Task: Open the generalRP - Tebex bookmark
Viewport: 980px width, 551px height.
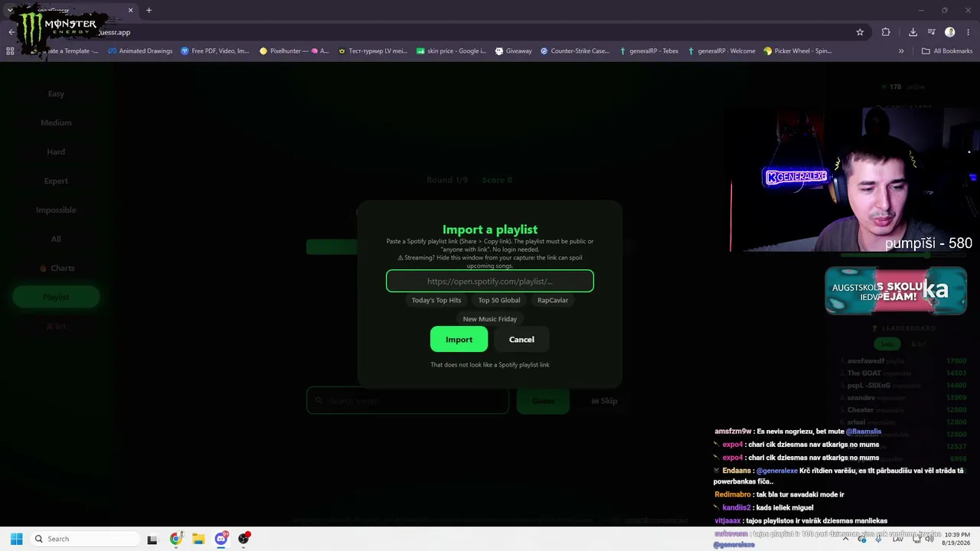Action: (x=648, y=51)
